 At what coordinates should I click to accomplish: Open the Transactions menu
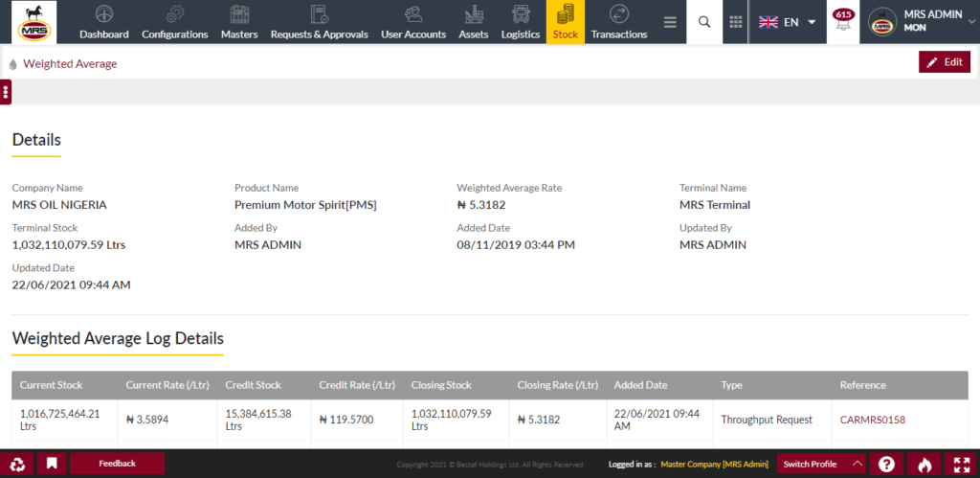tap(619, 23)
